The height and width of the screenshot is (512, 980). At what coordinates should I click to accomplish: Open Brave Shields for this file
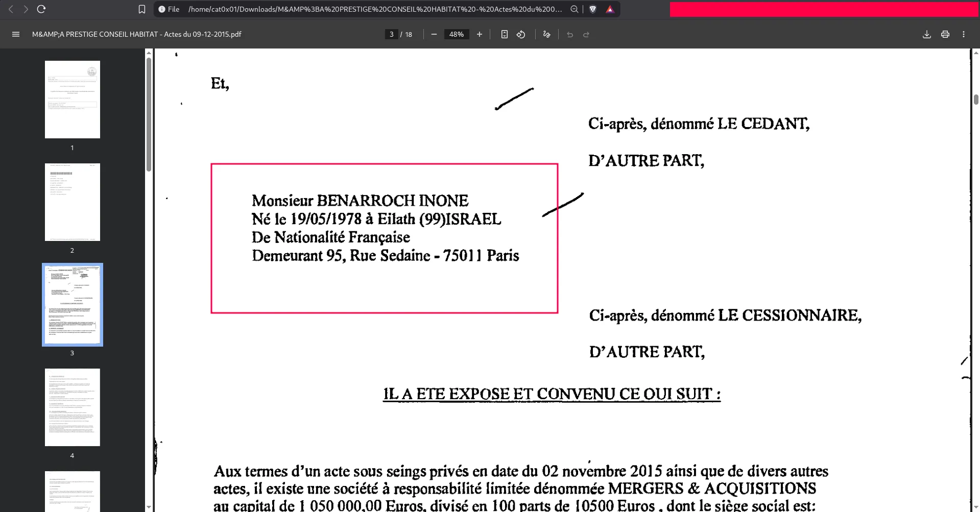coord(592,9)
